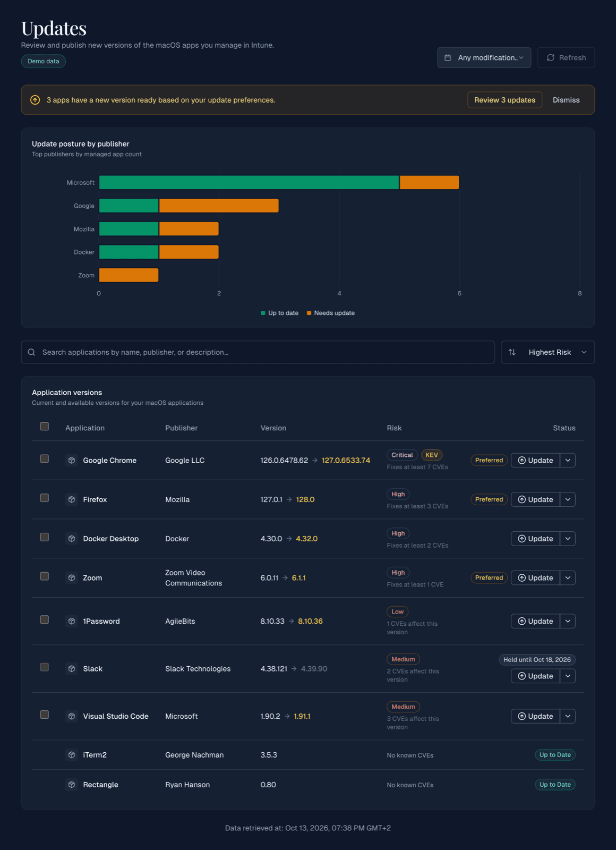
Task: Click the calendar icon in modification filter
Action: (x=448, y=57)
